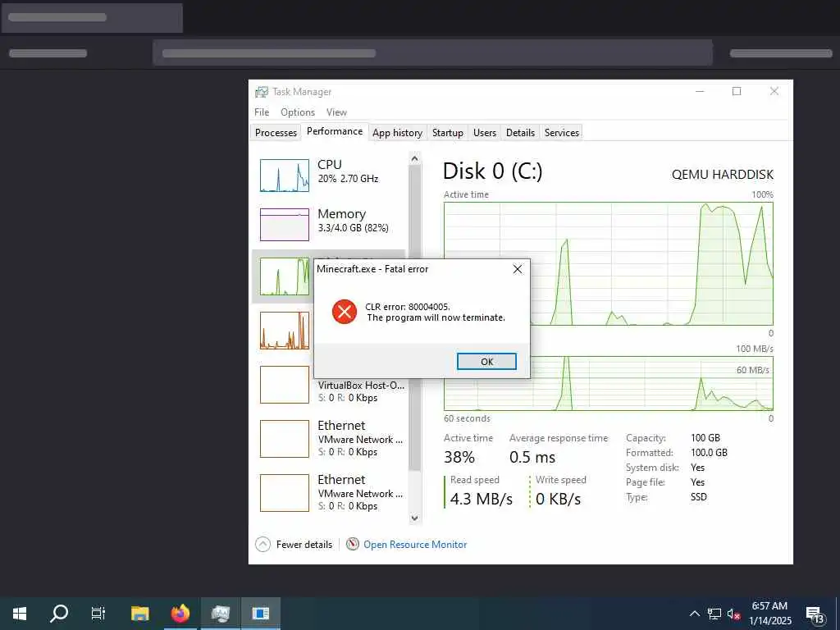The image size is (840, 630).
Task: Launch Firefox from the taskbar
Action: click(180, 614)
